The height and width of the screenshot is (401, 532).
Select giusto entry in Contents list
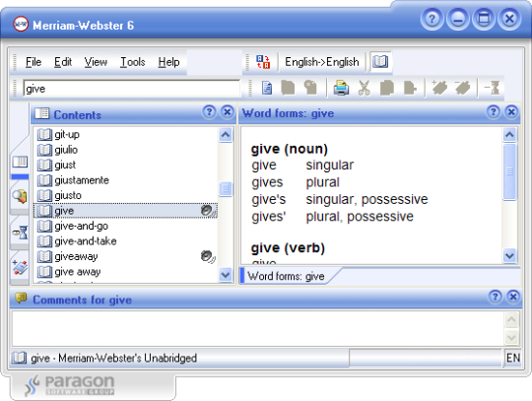pyautogui.click(x=125, y=195)
